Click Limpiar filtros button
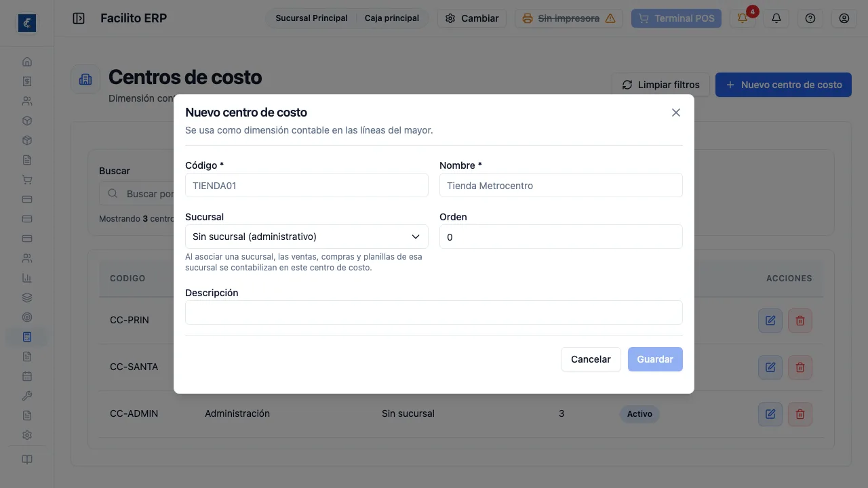Viewport: 868px width, 488px height. [x=660, y=85]
